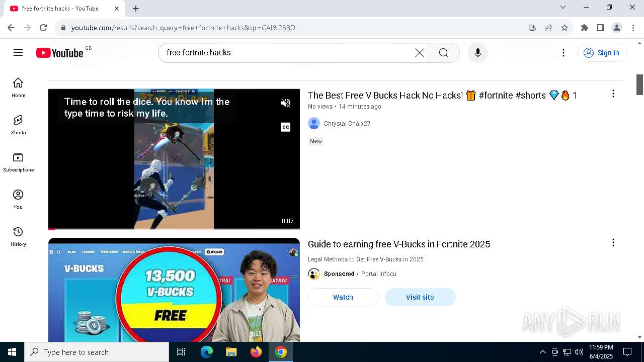The width and height of the screenshot is (644, 362).
Task: Click the magnifier search button
Action: [x=443, y=53]
